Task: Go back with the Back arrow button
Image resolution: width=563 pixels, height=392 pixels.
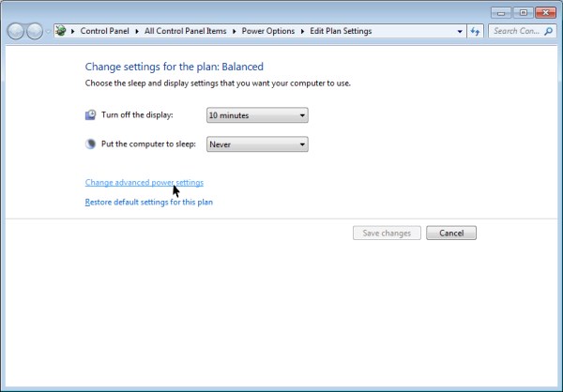Action: tap(15, 31)
